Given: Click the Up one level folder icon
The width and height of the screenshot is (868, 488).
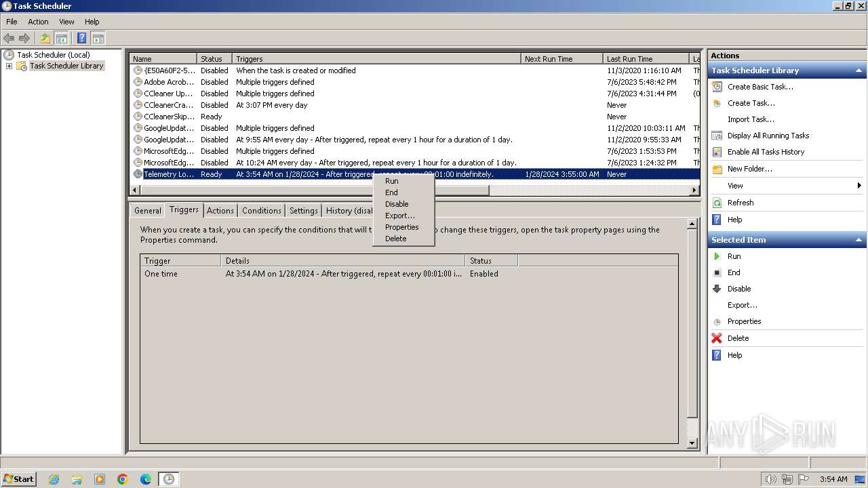Looking at the screenshot, I should (45, 38).
